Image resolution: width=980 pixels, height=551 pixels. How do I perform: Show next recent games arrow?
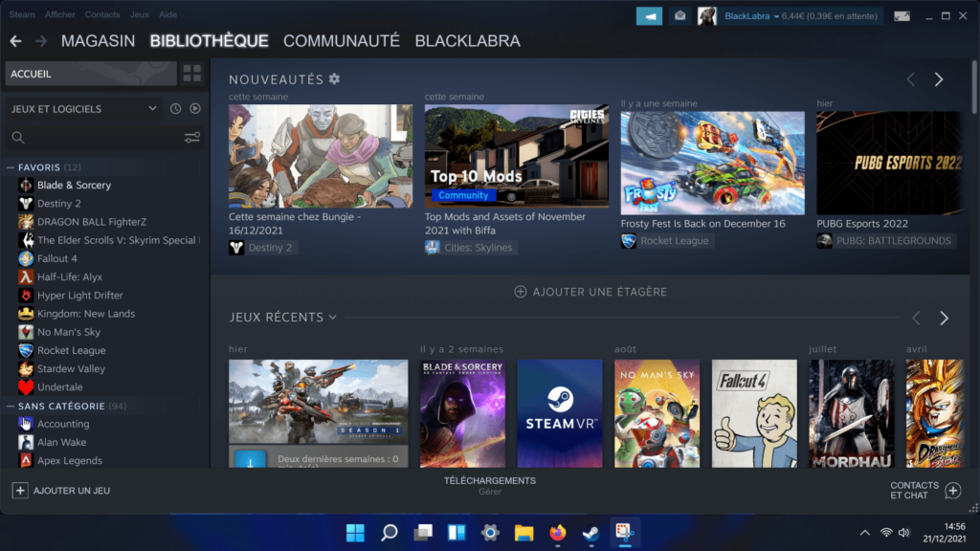coord(944,318)
